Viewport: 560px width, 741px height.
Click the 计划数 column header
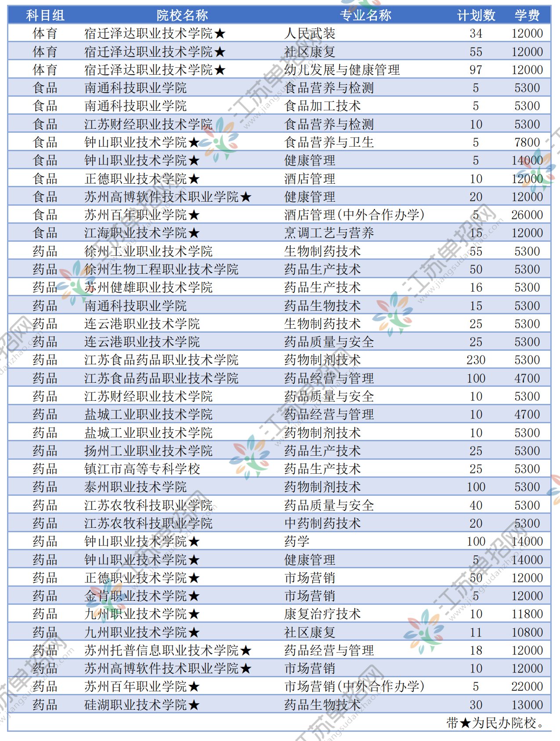click(x=476, y=15)
